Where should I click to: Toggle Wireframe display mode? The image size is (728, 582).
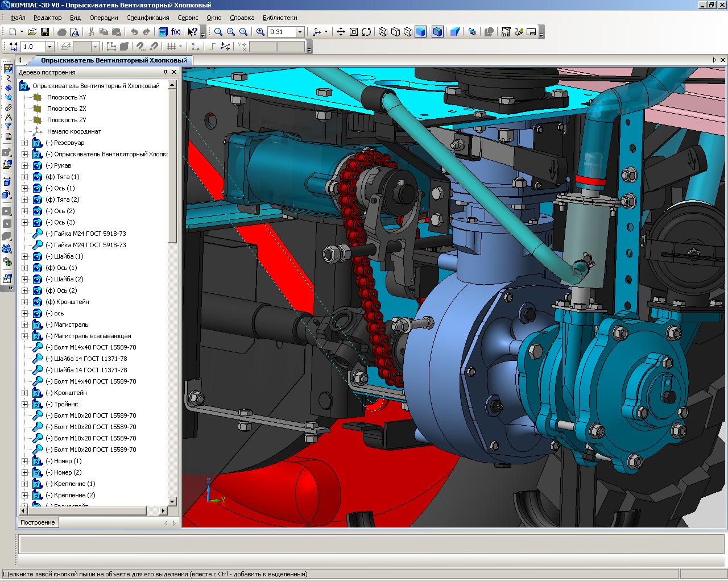pos(383,32)
